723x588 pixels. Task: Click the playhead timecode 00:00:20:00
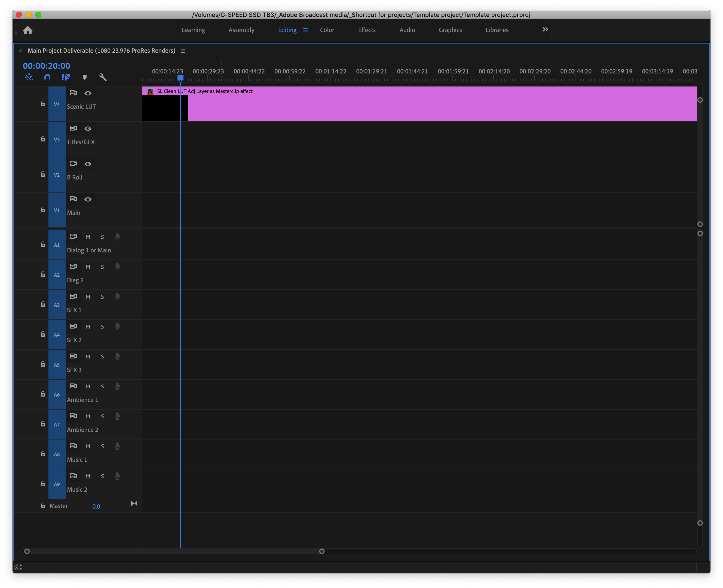click(47, 66)
